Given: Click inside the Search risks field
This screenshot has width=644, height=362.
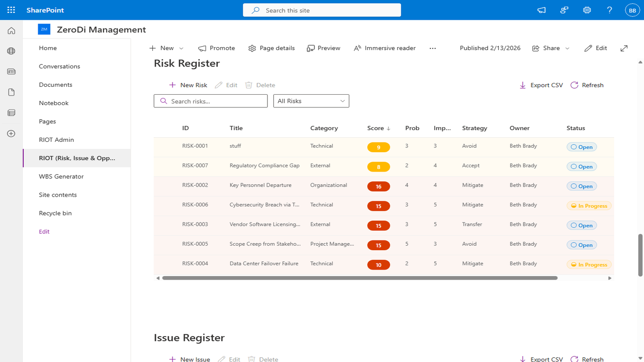Looking at the screenshot, I should tap(210, 101).
